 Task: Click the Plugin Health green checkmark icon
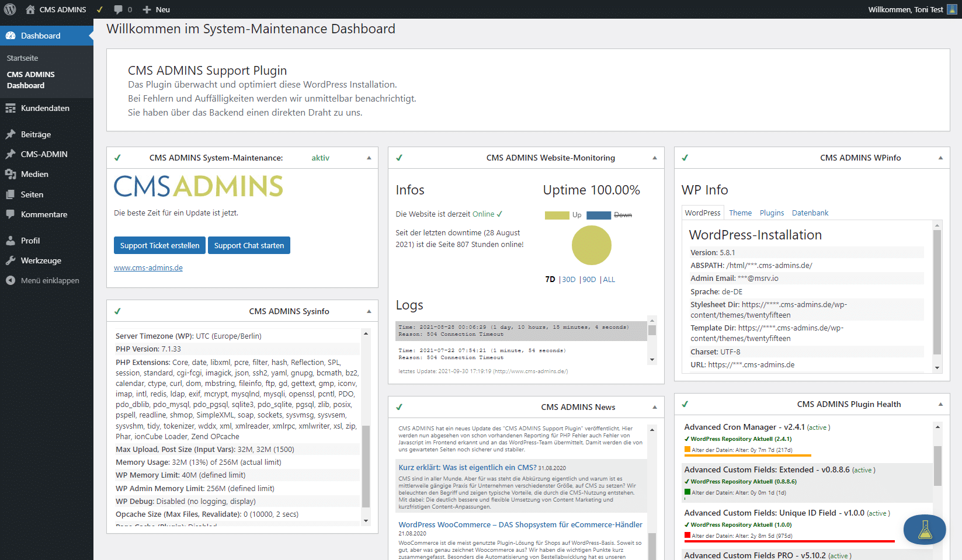coord(685,404)
